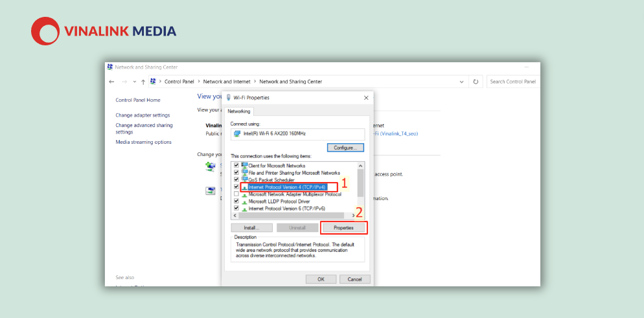Go up one level with the Up arrow
The height and width of the screenshot is (318, 644).
(143, 82)
